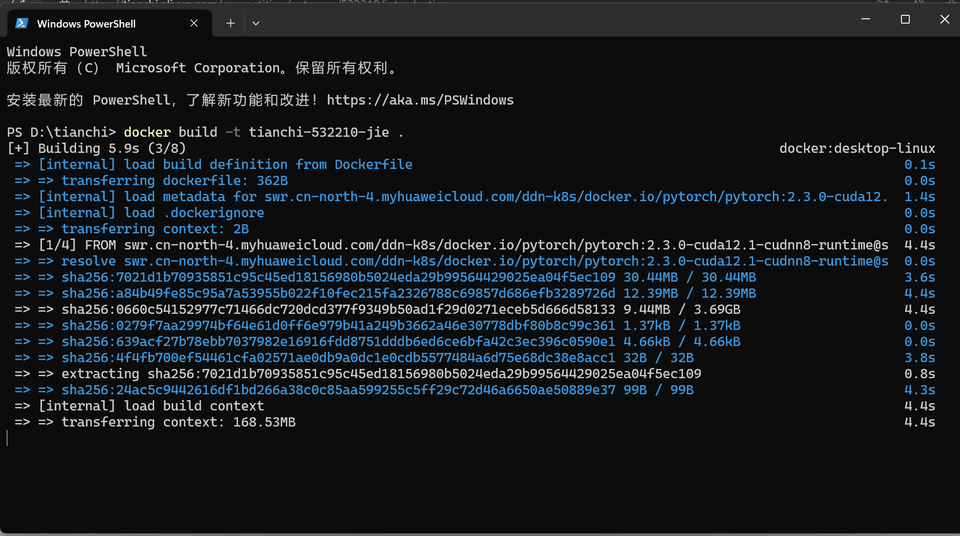The width and height of the screenshot is (960, 536).
Task: Expand the new tab profile dropdown chevron
Action: (256, 23)
